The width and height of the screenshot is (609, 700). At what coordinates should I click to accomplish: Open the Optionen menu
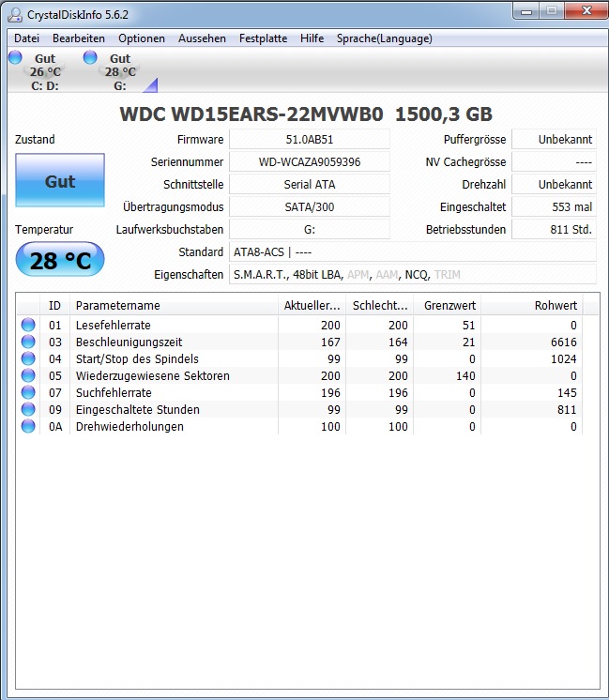(x=142, y=38)
